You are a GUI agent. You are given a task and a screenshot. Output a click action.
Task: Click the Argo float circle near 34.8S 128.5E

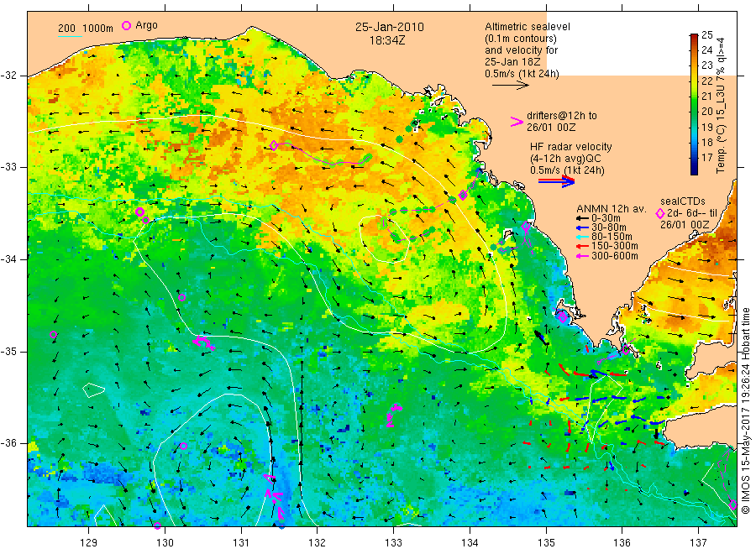(54, 335)
